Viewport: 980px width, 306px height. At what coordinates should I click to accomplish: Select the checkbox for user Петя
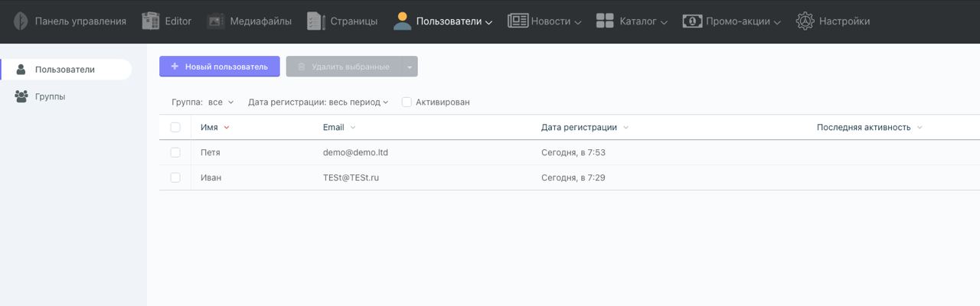point(175,152)
